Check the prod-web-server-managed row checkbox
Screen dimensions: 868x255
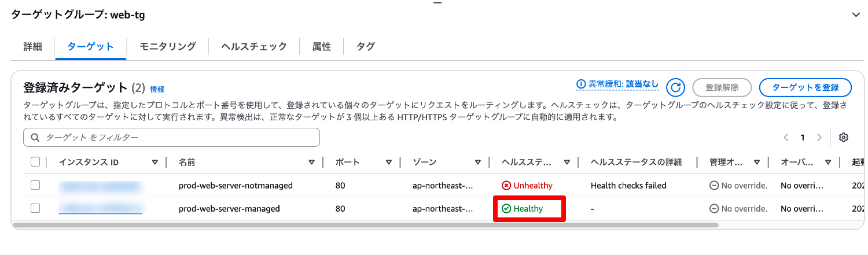pos(35,208)
